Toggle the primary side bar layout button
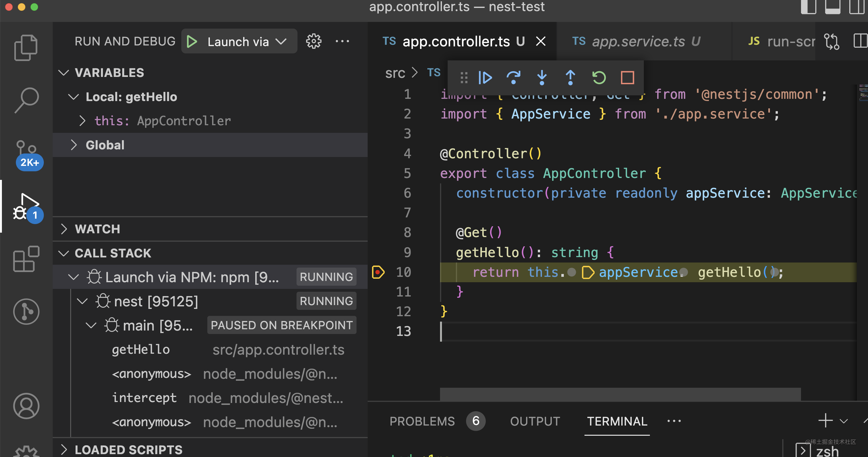This screenshot has width=868, height=457. tap(808, 7)
